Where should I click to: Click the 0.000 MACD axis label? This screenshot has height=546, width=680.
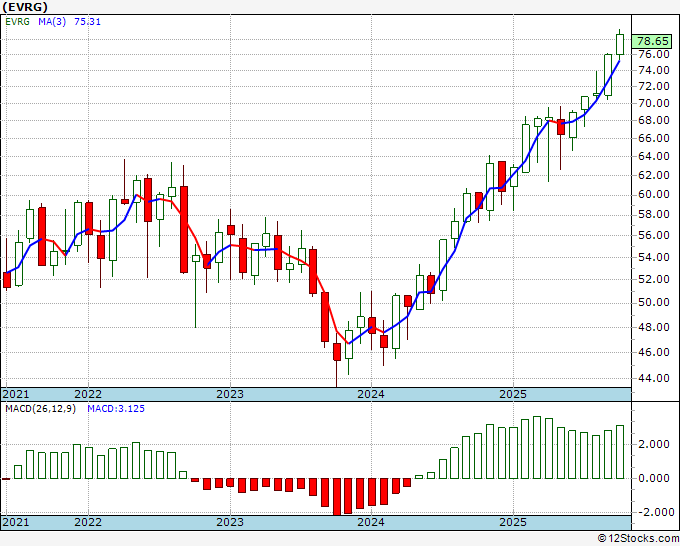point(654,478)
